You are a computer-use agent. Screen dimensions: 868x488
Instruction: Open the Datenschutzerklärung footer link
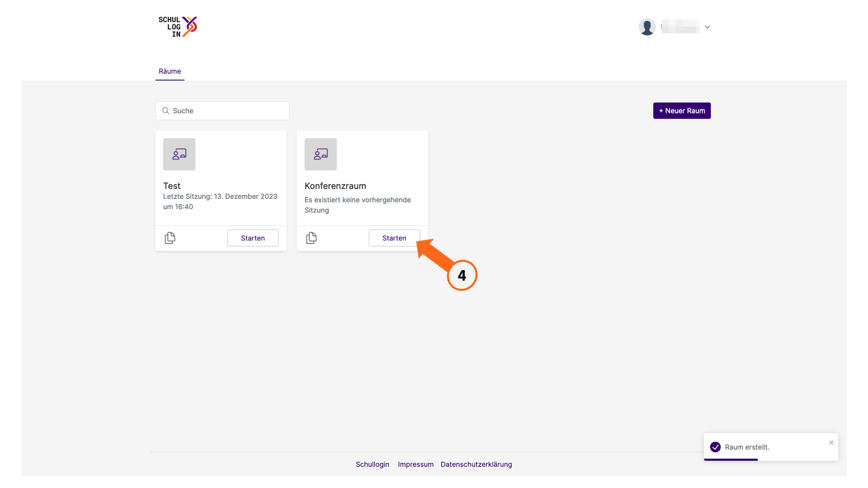476,464
